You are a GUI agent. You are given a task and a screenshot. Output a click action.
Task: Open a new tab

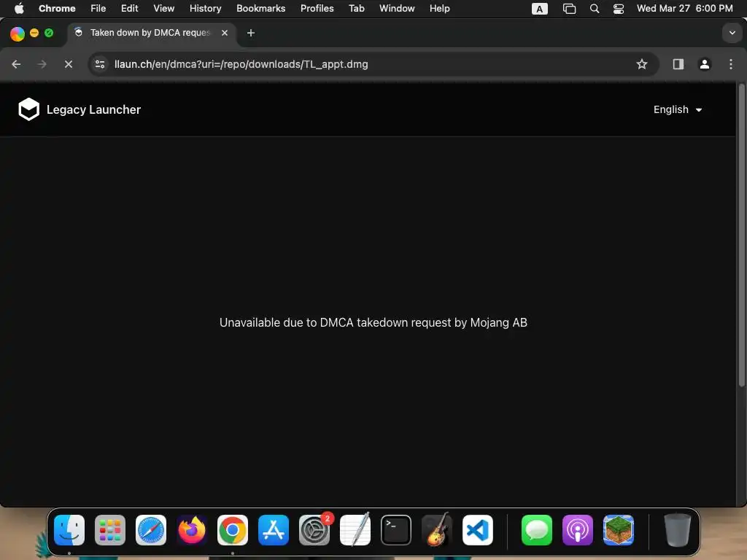[x=251, y=33]
